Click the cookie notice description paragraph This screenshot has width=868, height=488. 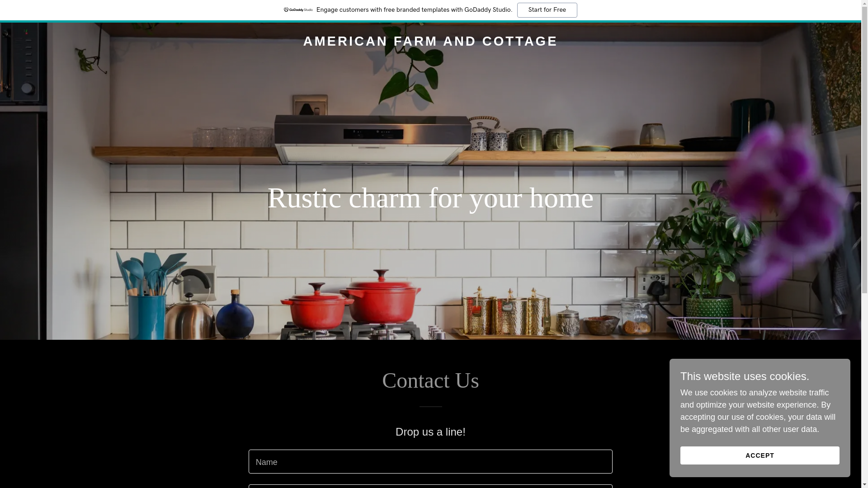point(758,411)
